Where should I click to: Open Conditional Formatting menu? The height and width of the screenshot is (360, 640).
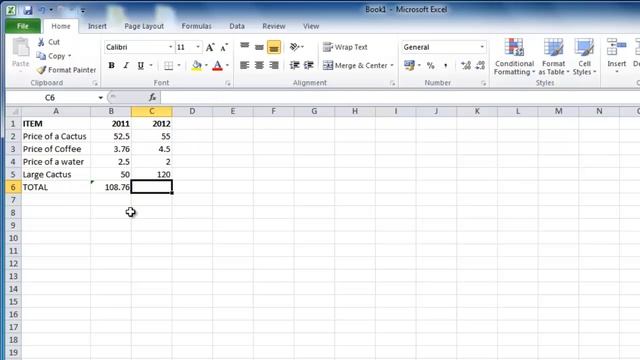pyautogui.click(x=514, y=57)
